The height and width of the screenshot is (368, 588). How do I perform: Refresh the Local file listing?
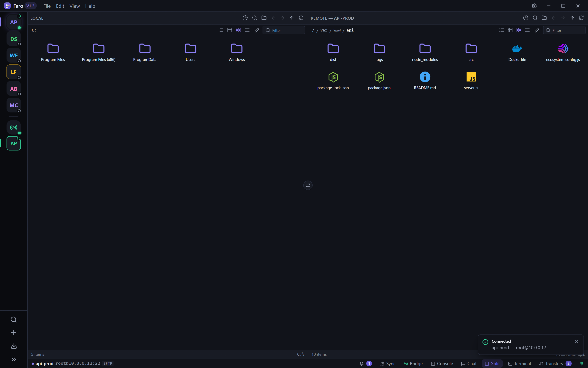301,18
